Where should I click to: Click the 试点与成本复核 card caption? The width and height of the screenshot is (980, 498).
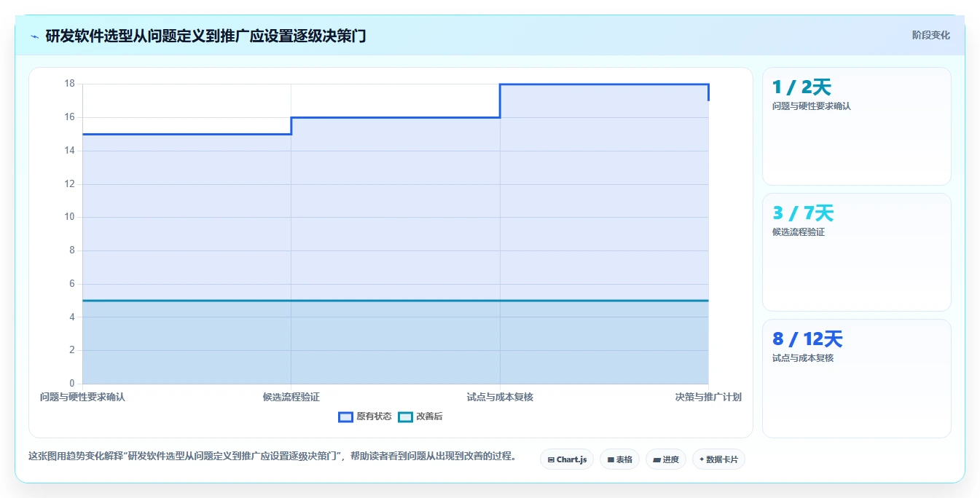tap(803, 358)
